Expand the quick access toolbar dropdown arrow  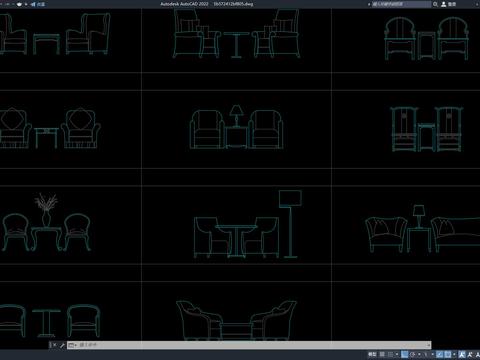click(x=26, y=4)
